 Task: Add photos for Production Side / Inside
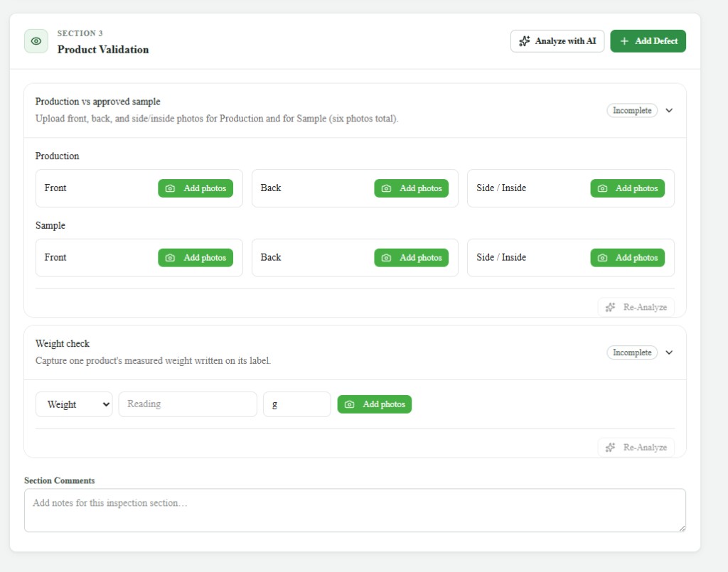coord(627,188)
